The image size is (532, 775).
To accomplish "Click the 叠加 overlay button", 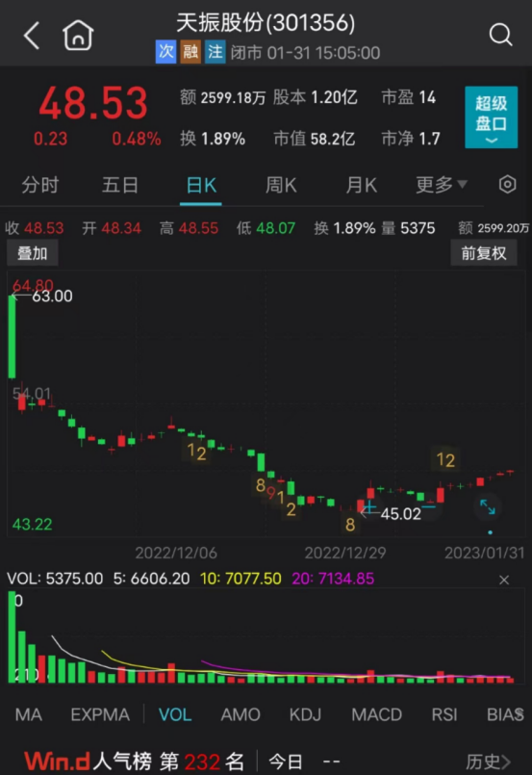I will (x=33, y=253).
